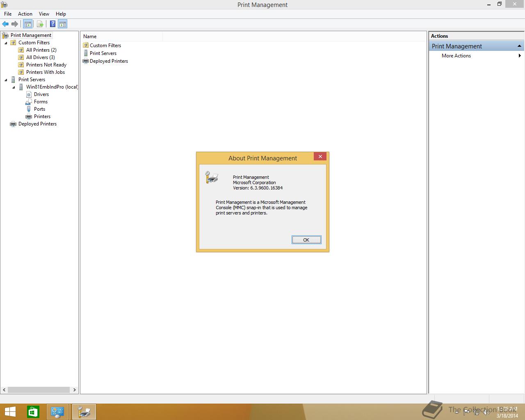Click the tree pane scroll right arrow
Screen dimensions: 525x420
click(x=74, y=390)
